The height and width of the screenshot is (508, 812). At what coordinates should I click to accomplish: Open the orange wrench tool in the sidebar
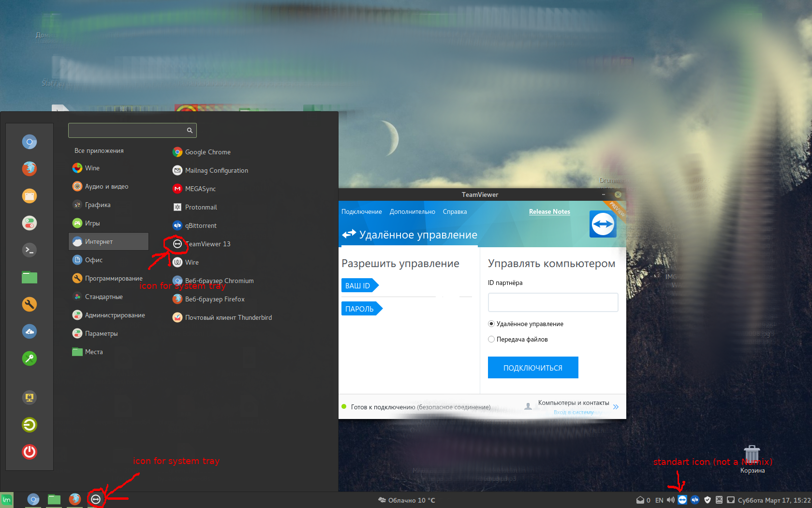pos(30,304)
